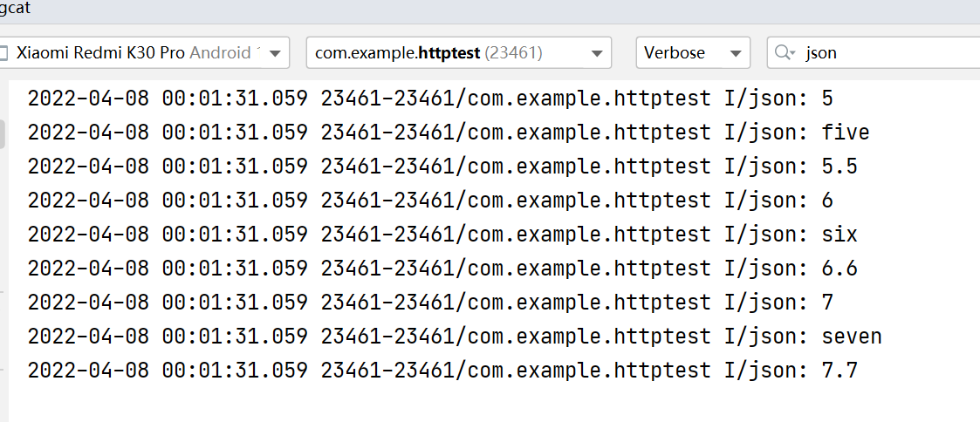
Task: Click empty log area below last entry
Action: [494, 403]
